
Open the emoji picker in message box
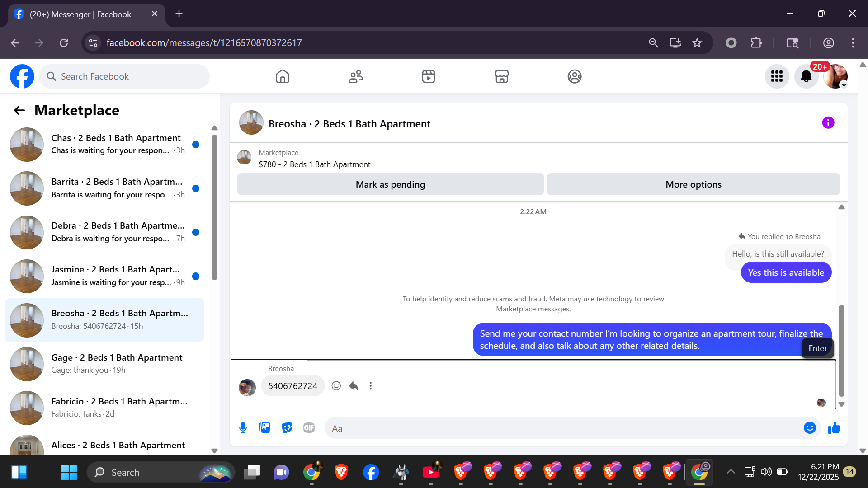[x=809, y=428]
